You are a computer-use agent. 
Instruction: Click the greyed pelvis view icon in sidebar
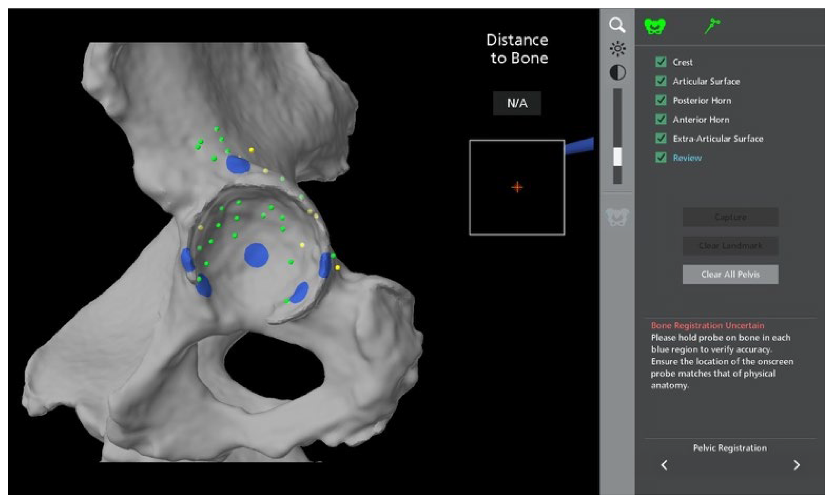click(617, 217)
